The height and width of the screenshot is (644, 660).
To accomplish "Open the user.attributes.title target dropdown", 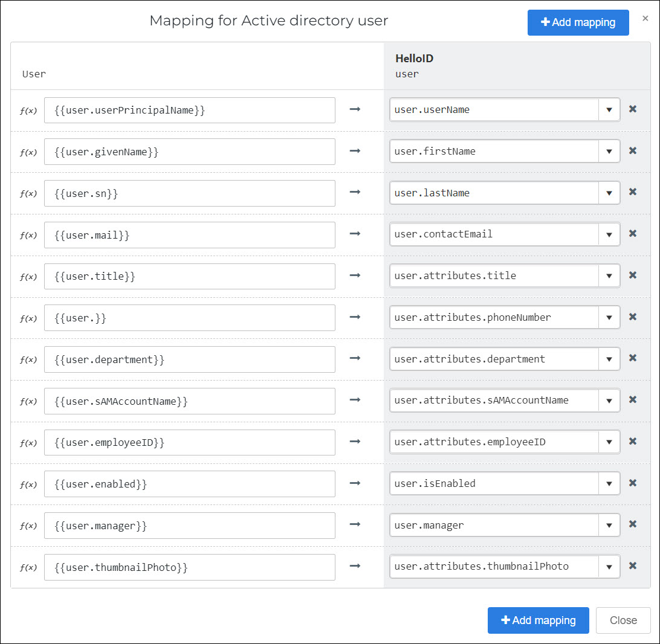I will 609,276.
